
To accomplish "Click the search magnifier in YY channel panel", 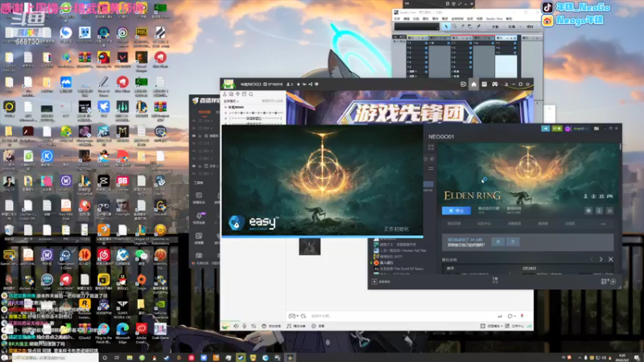I will tap(251, 94).
